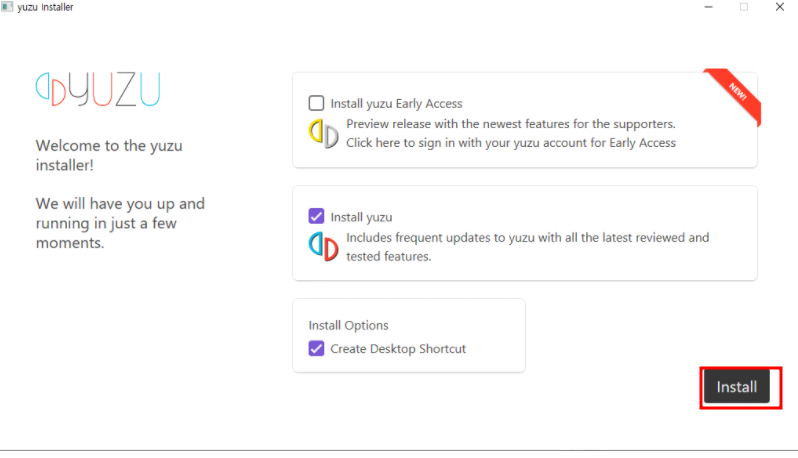This screenshot has height=458, width=798.
Task: Click the 'Install yuzu' label text
Action: [361, 217]
